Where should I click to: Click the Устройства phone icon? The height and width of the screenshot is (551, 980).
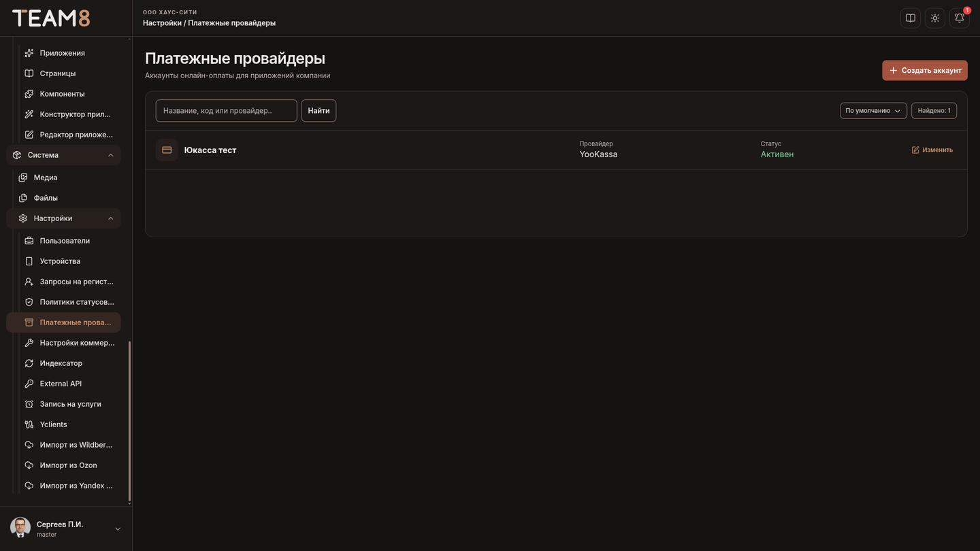29,261
